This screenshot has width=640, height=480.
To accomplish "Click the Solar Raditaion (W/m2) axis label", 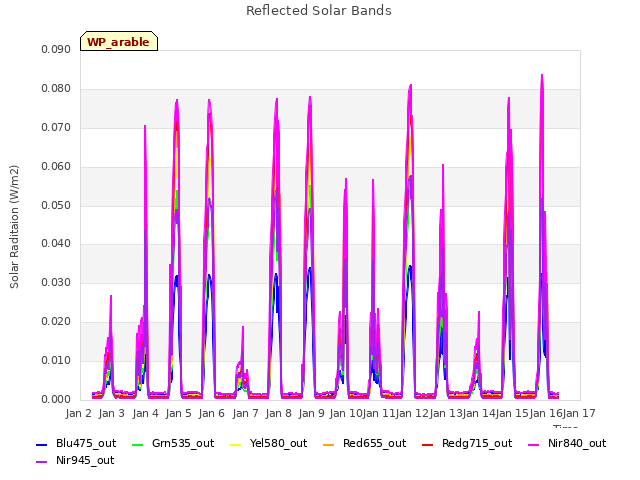I will click(x=14, y=227).
